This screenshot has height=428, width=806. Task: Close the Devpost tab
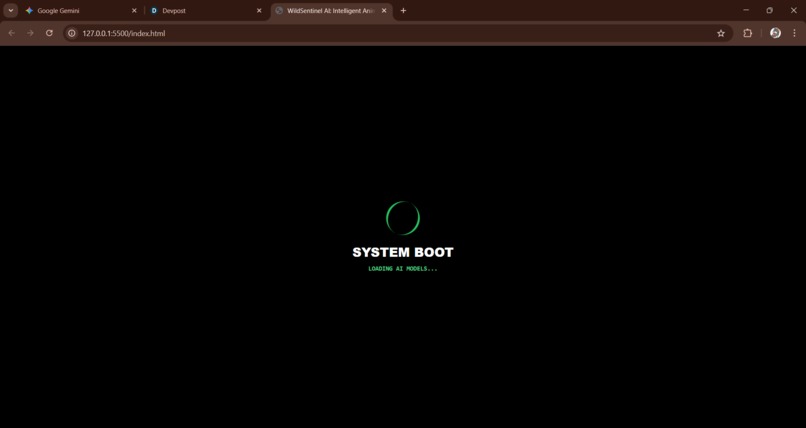tap(259, 10)
